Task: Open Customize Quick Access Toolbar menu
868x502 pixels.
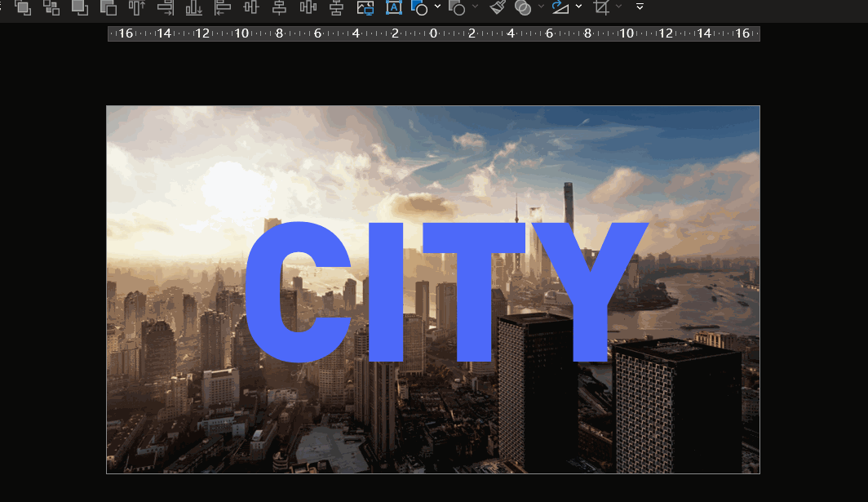Action: [x=640, y=7]
